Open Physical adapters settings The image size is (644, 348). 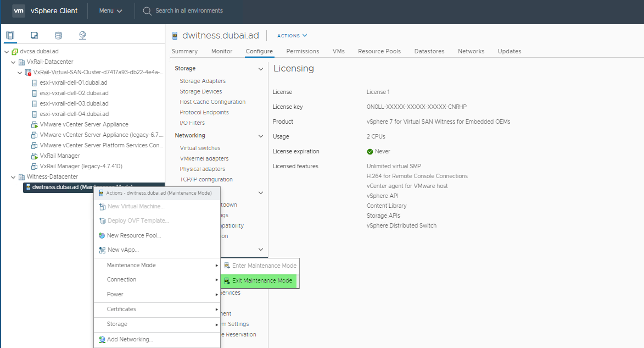(202, 169)
